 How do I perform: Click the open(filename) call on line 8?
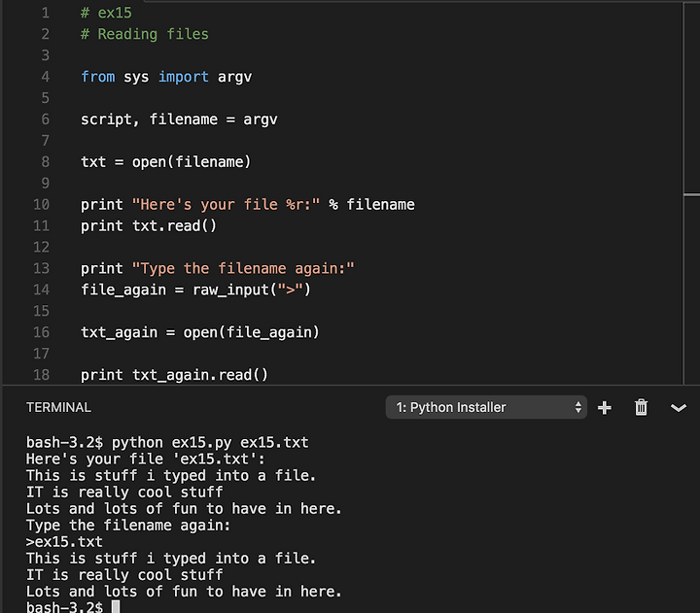[192, 162]
